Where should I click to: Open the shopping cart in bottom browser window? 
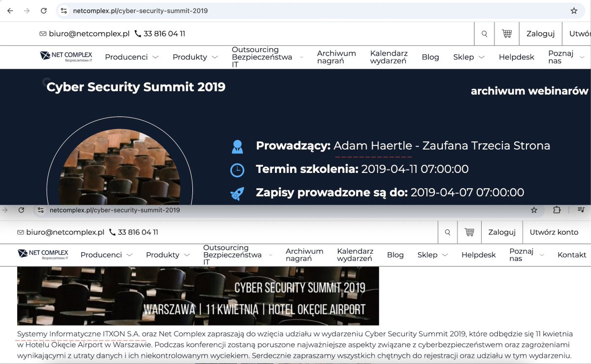coord(469,232)
